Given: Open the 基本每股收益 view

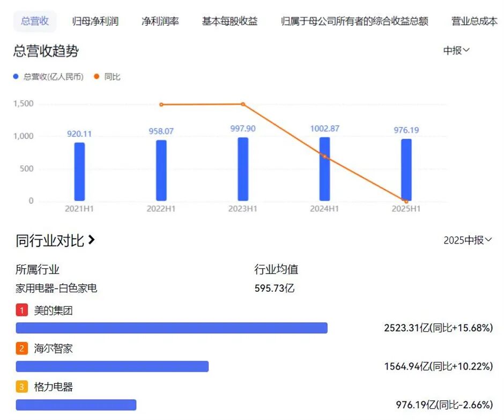Looking at the screenshot, I should coord(229,20).
